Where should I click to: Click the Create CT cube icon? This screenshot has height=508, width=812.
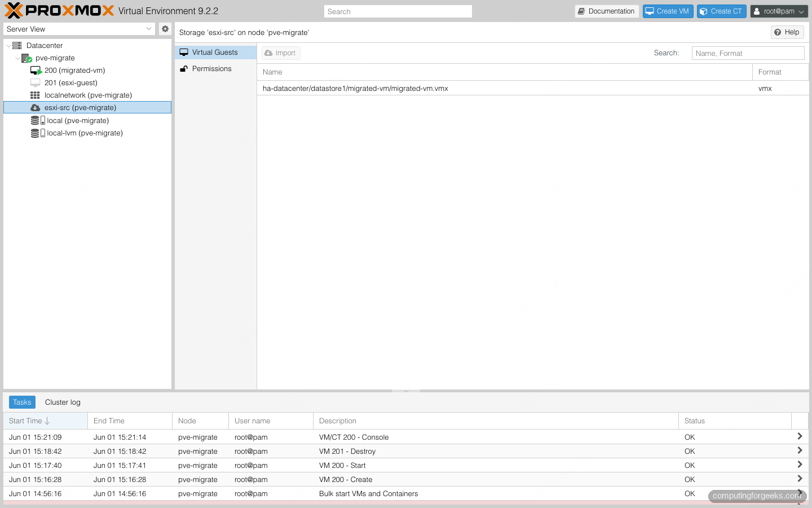point(704,11)
